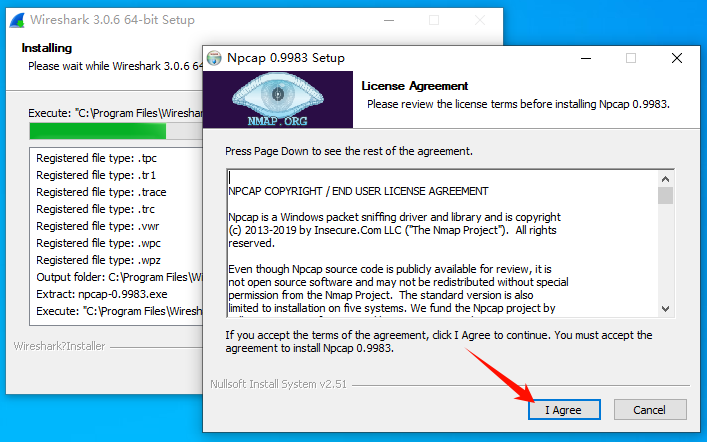Click the License Agreement heading text
Image resolution: width=707 pixels, height=442 pixels.
[x=415, y=86]
